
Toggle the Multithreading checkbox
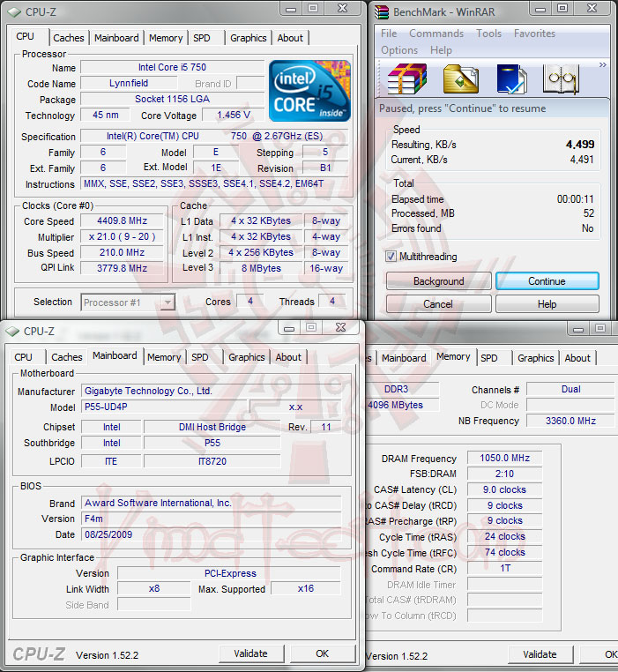(x=391, y=257)
